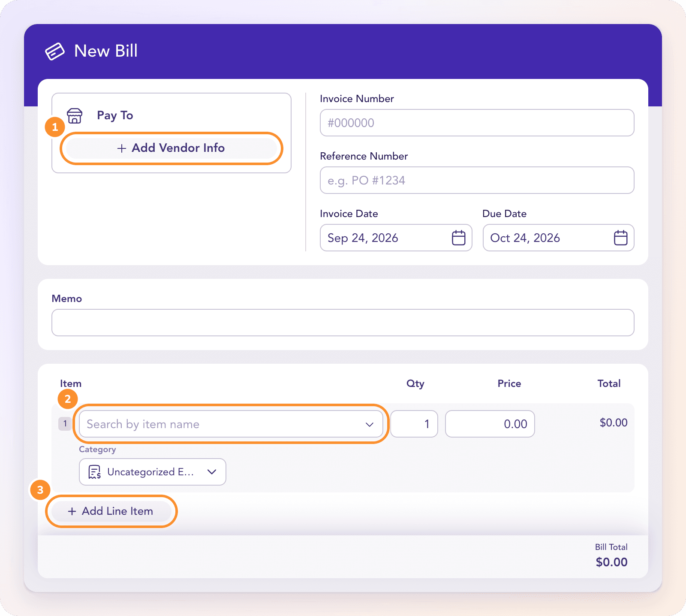The width and height of the screenshot is (686, 616).
Task: Click the Due Date label
Action: 505,214
